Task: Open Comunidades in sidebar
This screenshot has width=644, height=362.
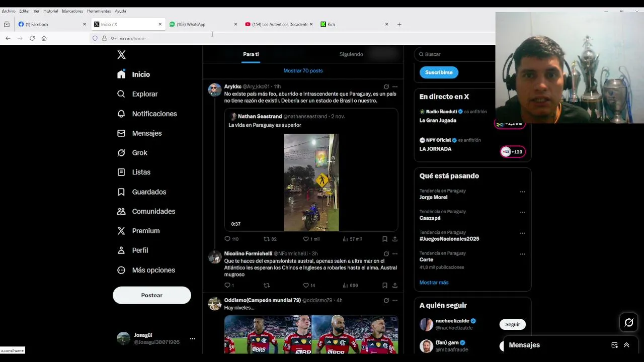Action: pos(146,211)
